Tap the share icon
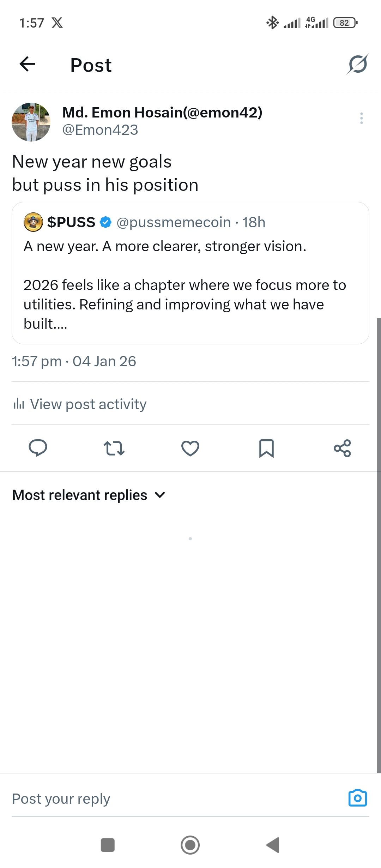 coord(342,448)
